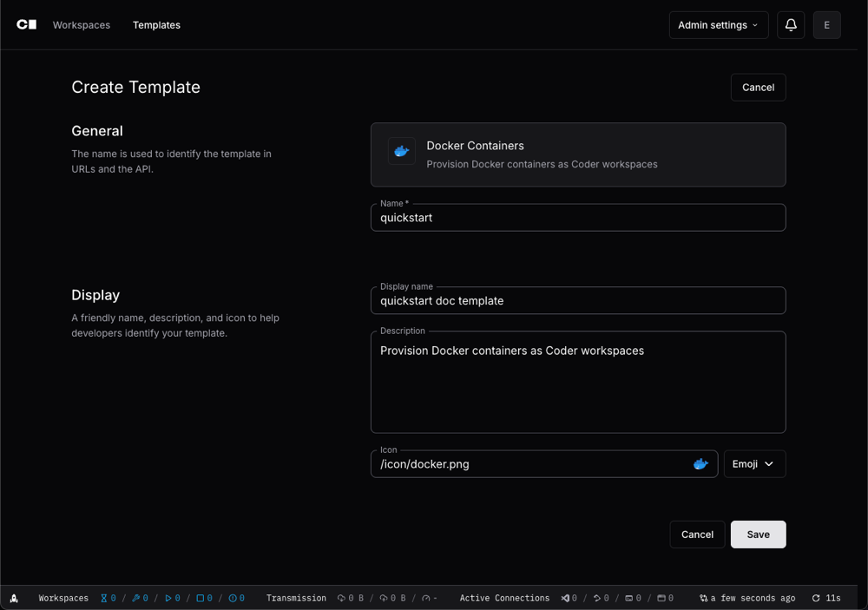This screenshot has width=868, height=610.
Task: Click the web terminal connections icon
Action: click(628, 598)
